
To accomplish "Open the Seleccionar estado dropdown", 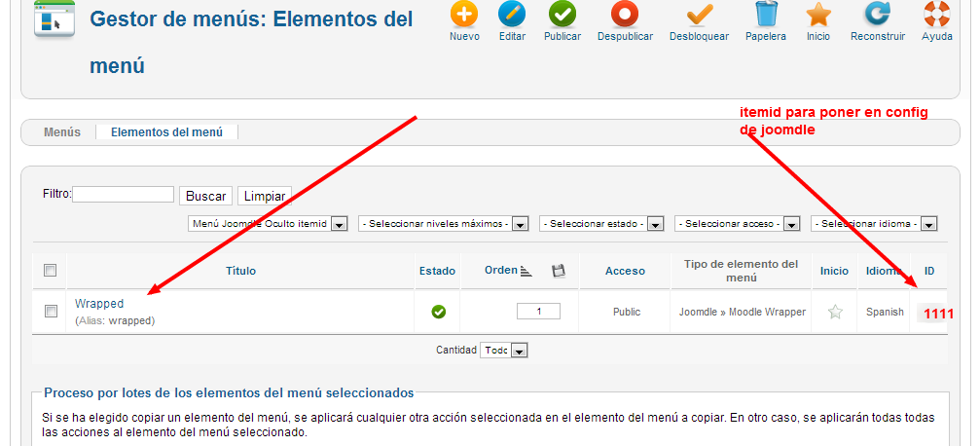I will click(601, 224).
